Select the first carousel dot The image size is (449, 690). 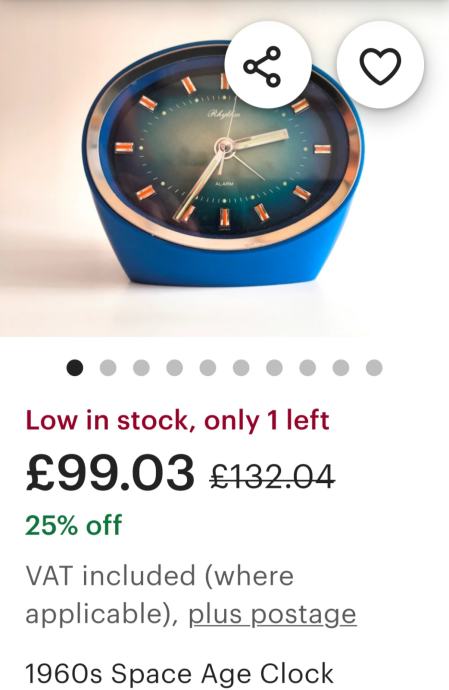coord(75,367)
